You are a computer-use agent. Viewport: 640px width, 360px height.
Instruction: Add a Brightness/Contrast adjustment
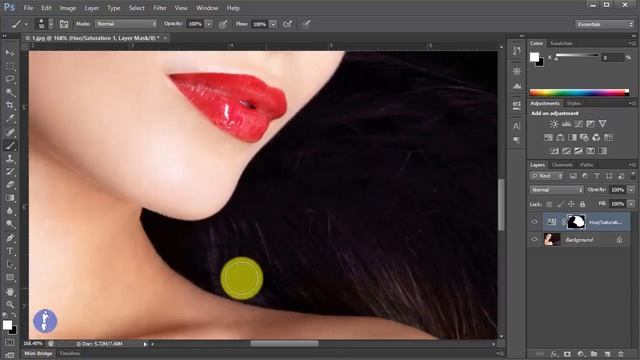coord(554,124)
